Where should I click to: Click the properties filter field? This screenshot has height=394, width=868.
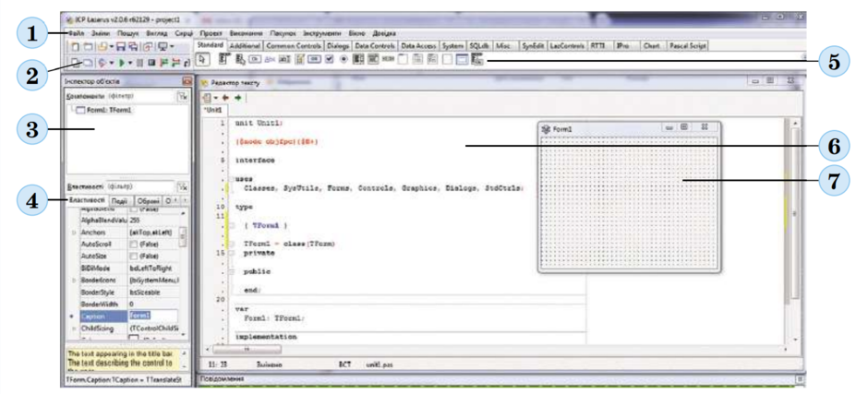139,186
